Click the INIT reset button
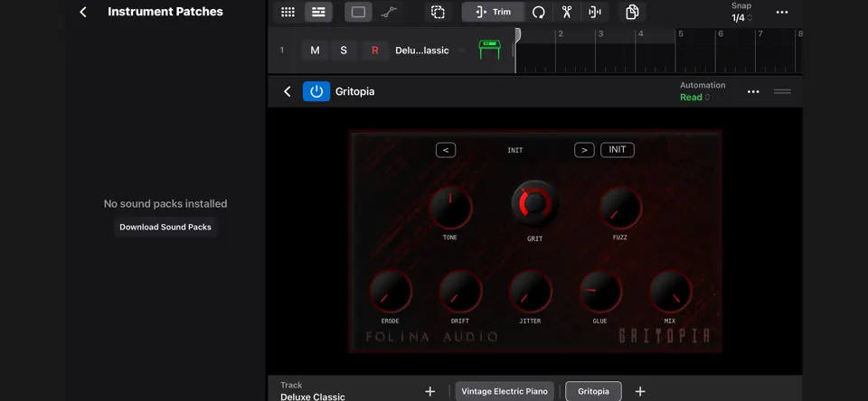868x401 pixels. [618, 150]
